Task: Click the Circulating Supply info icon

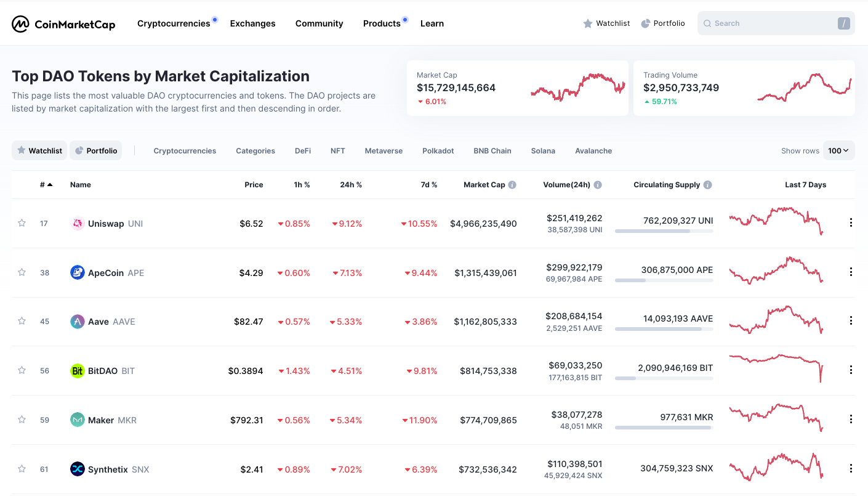Action: coord(708,185)
